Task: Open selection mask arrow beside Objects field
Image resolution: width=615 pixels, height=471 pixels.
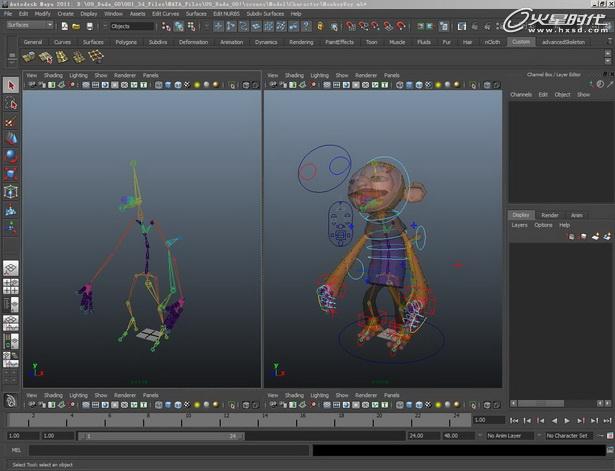Action: coord(105,26)
